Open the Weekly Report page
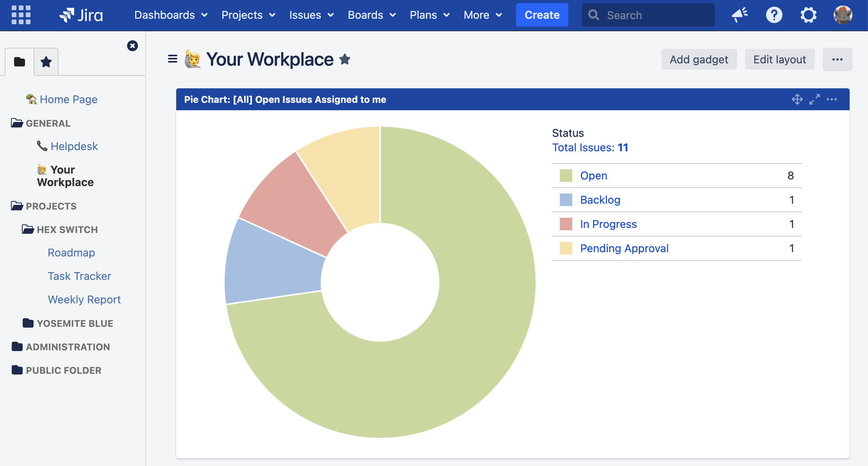The width and height of the screenshot is (868, 466). click(x=84, y=299)
